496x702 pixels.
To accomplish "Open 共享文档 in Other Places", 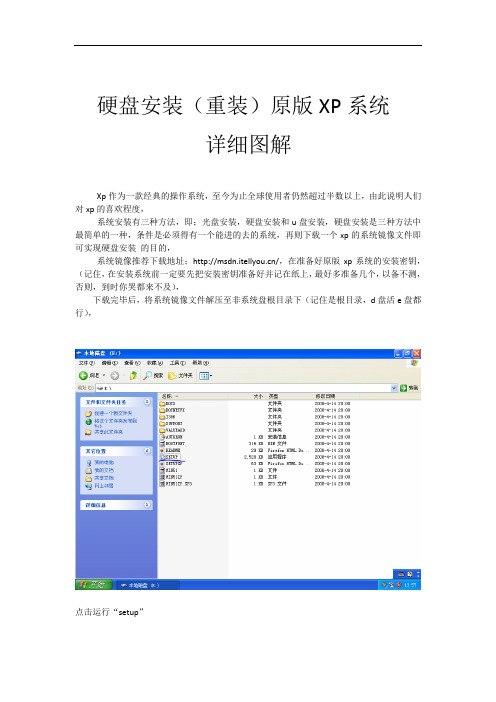I will coord(104,478).
